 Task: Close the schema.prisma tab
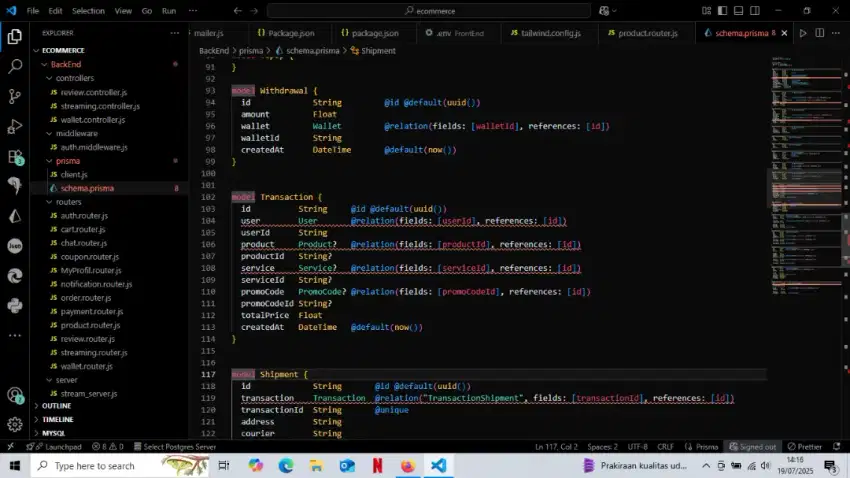click(x=784, y=33)
